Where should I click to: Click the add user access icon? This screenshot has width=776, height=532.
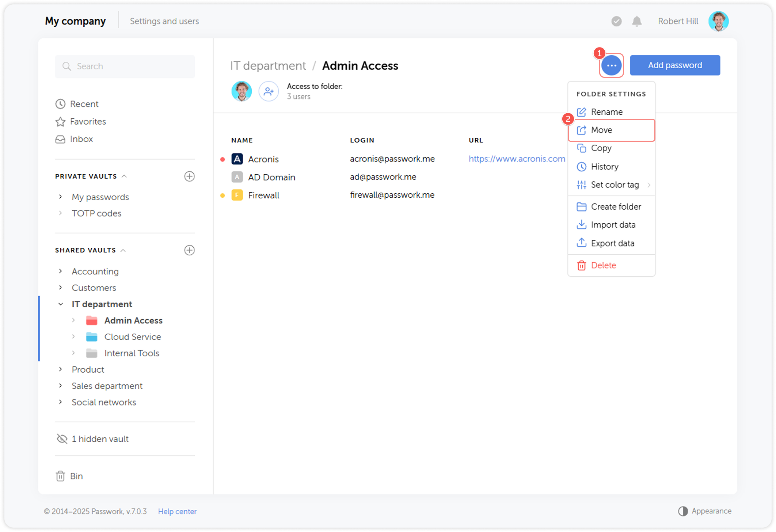[x=269, y=91]
